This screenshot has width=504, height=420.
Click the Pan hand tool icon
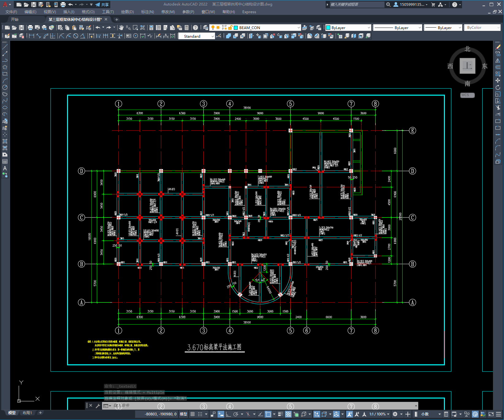click(121, 28)
